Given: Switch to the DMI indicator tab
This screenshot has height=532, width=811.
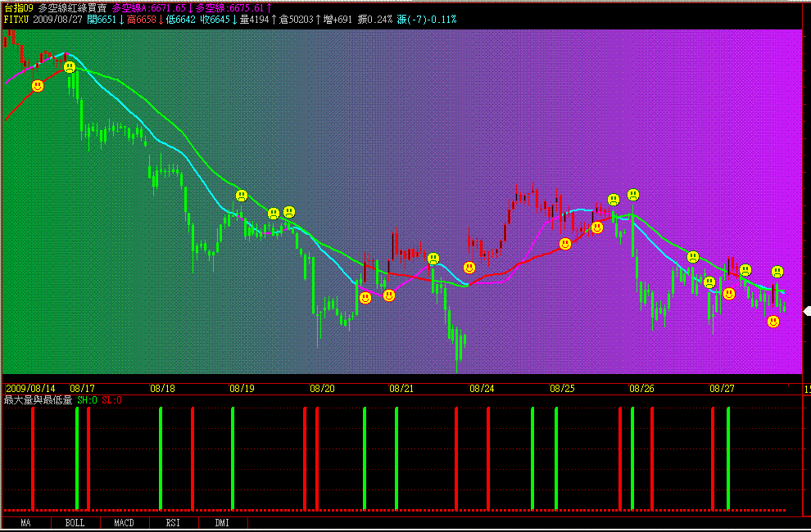Looking at the screenshot, I should pos(222,522).
